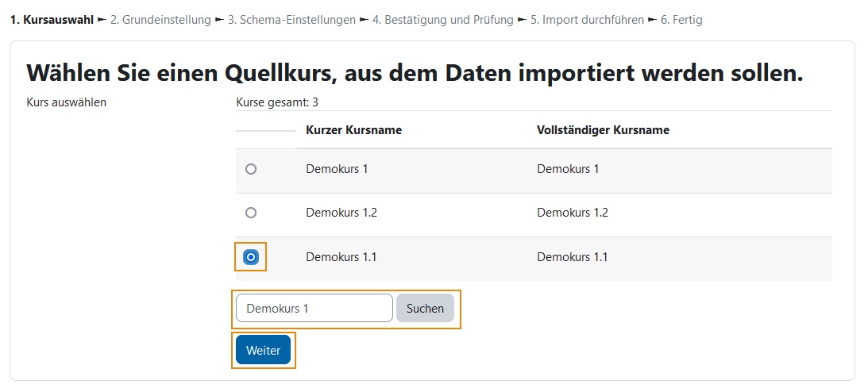The height and width of the screenshot is (392, 868).
Task: Click full name Demokurs 1.1 in table
Action: (573, 257)
